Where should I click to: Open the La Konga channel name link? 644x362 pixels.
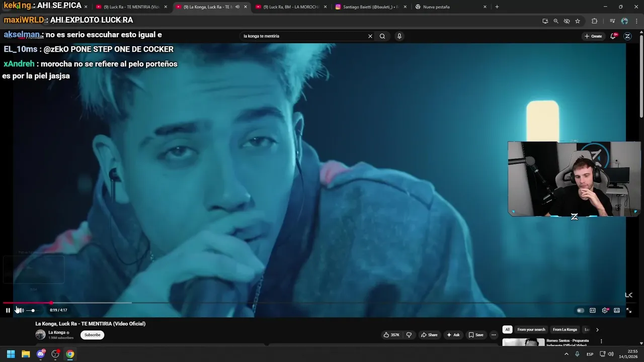57,332
